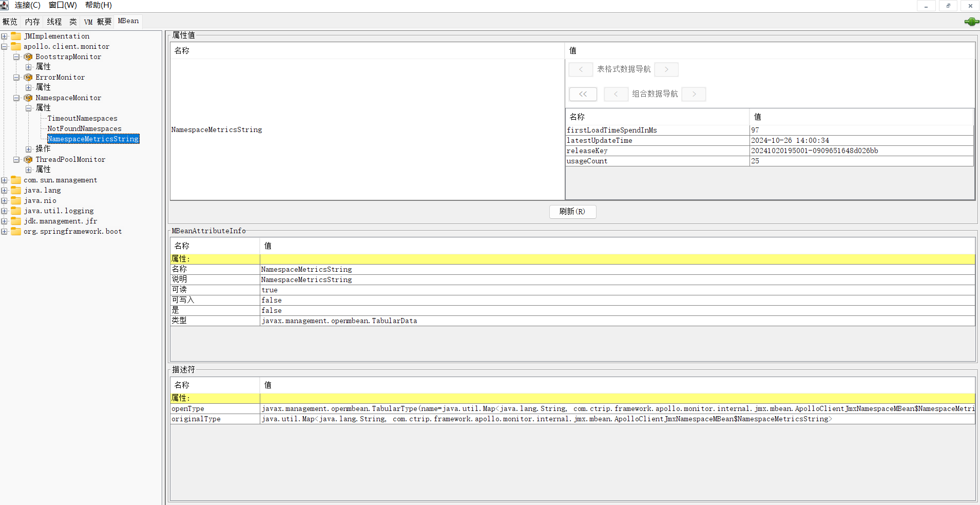Image resolution: width=980 pixels, height=505 pixels.
Task: Collapse the apollo.client.monitor node
Action: [4, 47]
